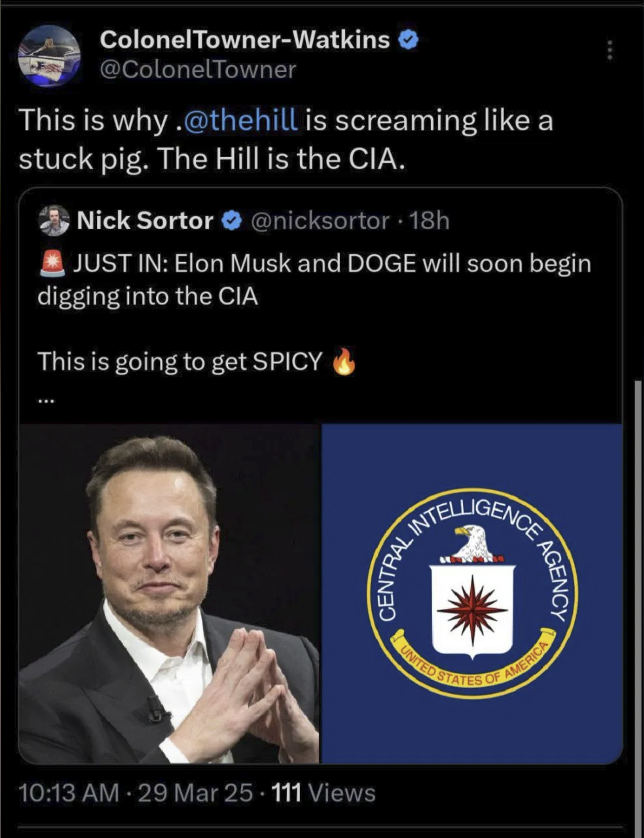The height and width of the screenshot is (838, 644).
Task: Click the 111 Views count
Action: click(x=323, y=793)
